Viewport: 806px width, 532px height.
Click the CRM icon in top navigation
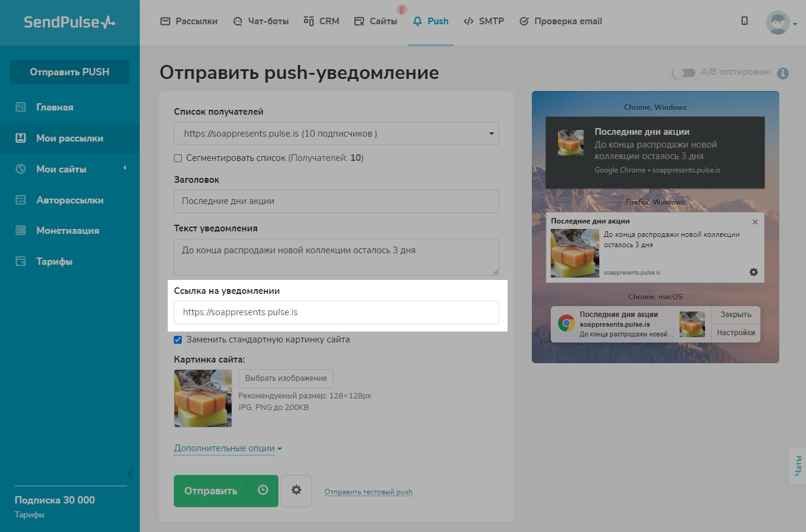[x=309, y=21]
